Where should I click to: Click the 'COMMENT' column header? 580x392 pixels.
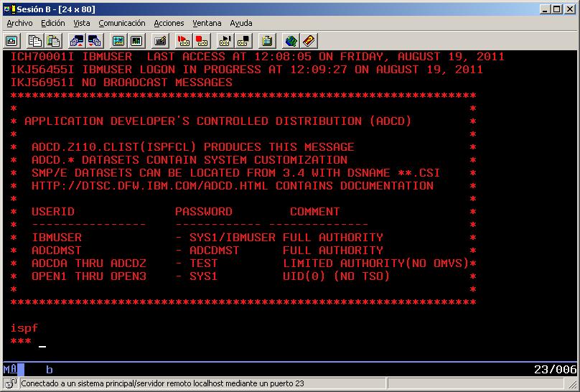pyautogui.click(x=315, y=212)
